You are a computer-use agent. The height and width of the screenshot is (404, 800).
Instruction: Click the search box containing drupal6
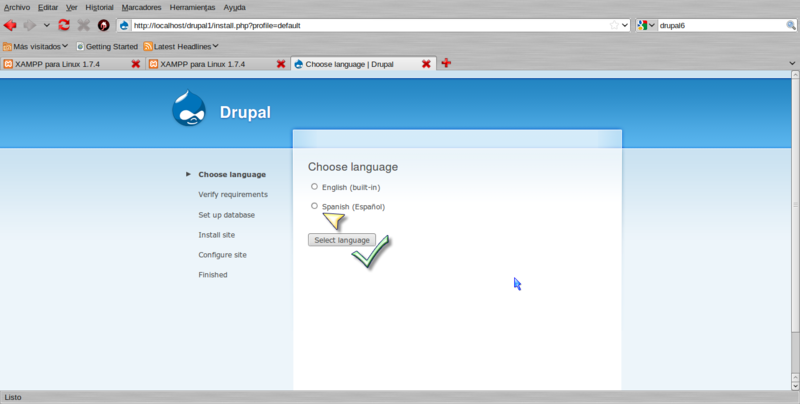click(720, 25)
